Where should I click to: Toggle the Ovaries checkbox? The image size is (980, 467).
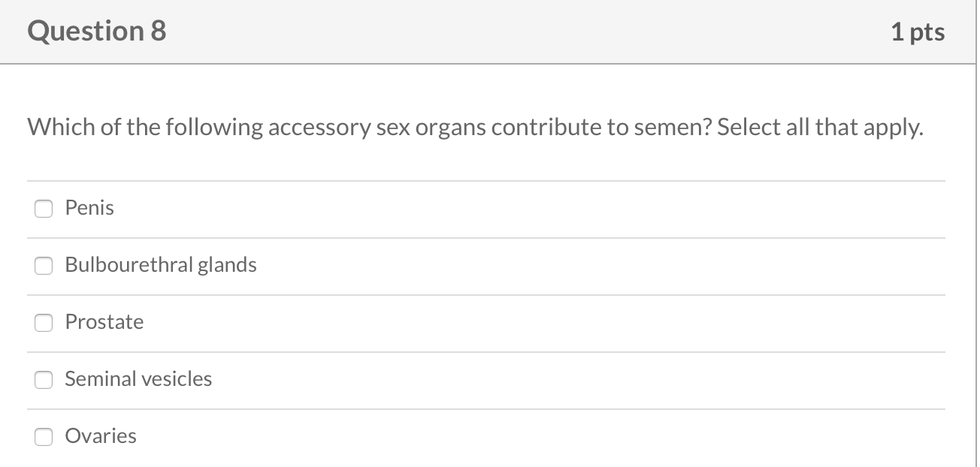(x=44, y=437)
